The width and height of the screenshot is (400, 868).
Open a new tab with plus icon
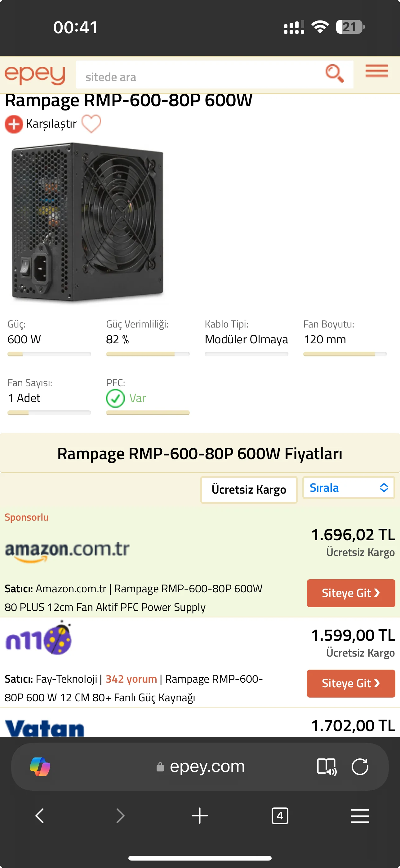pos(200,816)
